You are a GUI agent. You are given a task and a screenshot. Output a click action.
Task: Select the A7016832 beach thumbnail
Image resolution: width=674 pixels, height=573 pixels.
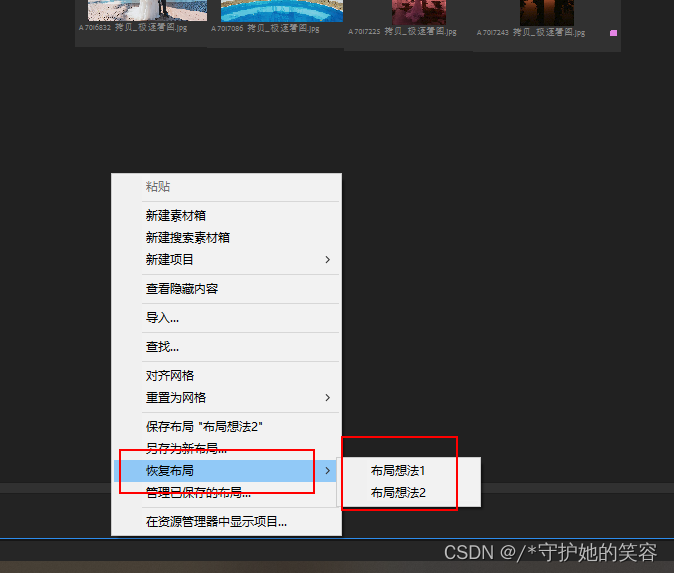pos(147,10)
